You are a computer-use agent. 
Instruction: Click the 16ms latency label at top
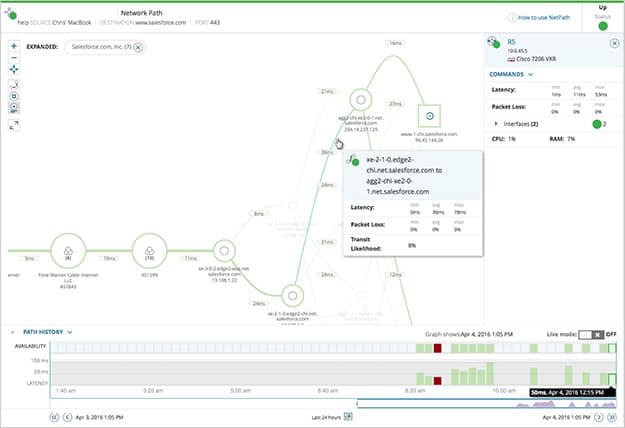pos(395,43)
